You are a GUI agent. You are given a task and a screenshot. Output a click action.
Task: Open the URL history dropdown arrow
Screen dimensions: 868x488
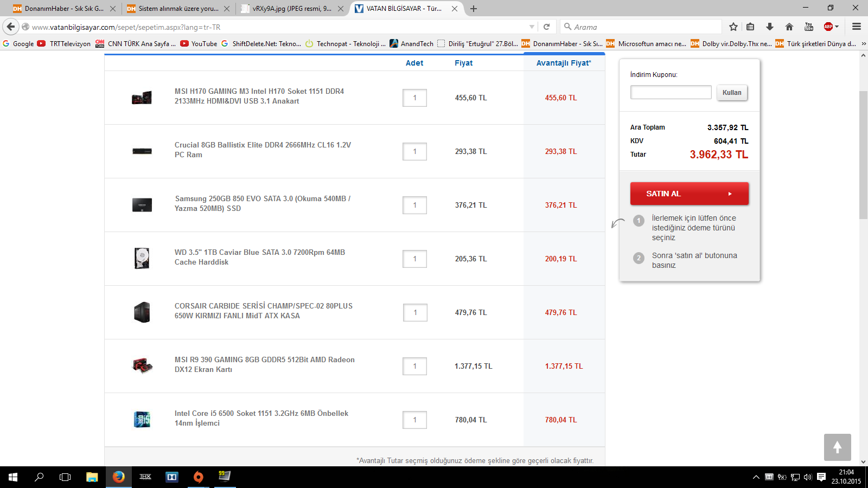click(x=532, y=27)
